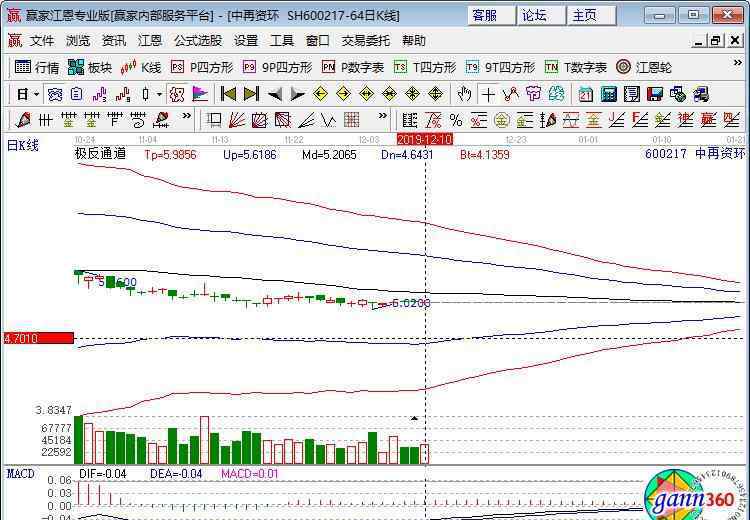750x520 pixels.
Task: Jump to first bar with skip-start icon
Action: (x=229, y=94)
